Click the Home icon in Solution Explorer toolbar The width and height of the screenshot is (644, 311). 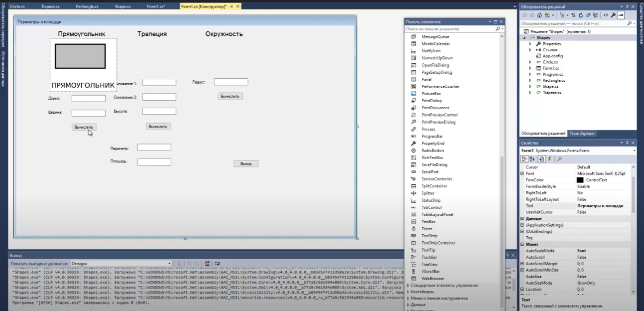pos(539,15)
